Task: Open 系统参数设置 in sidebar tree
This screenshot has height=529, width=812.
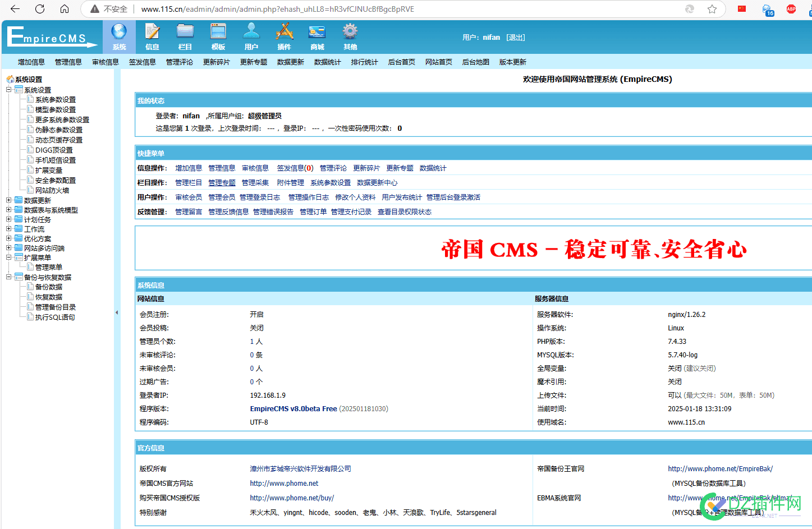Action: (x=56, y=100)
